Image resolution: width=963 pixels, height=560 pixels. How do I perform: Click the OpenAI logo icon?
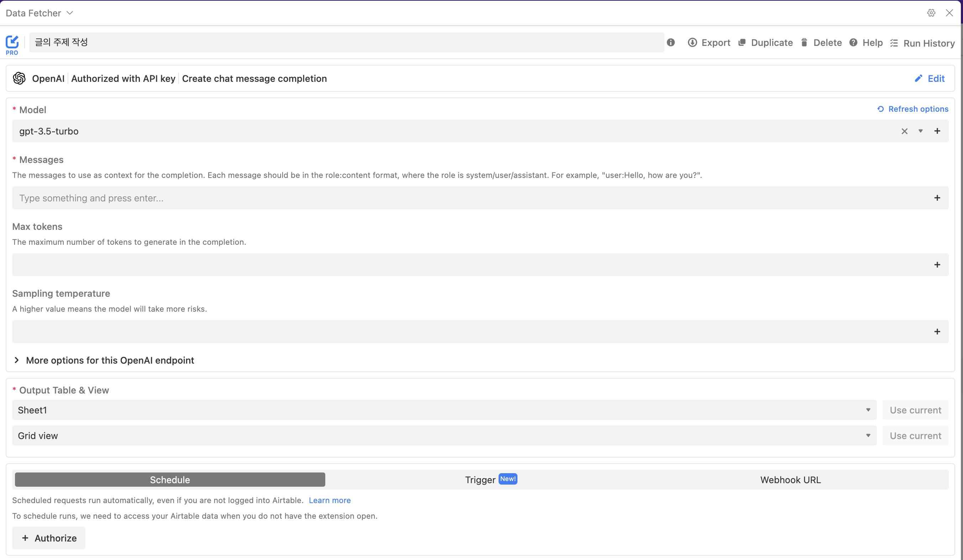[19, 78]
